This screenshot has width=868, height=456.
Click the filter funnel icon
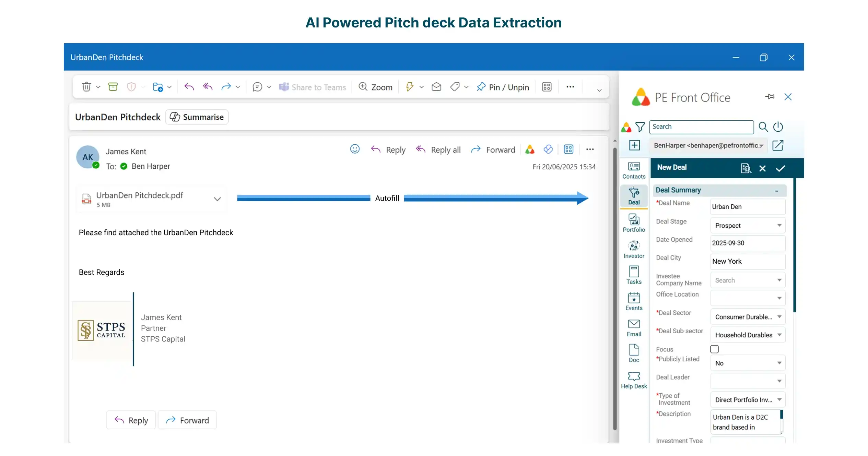[x=640, y=127]
